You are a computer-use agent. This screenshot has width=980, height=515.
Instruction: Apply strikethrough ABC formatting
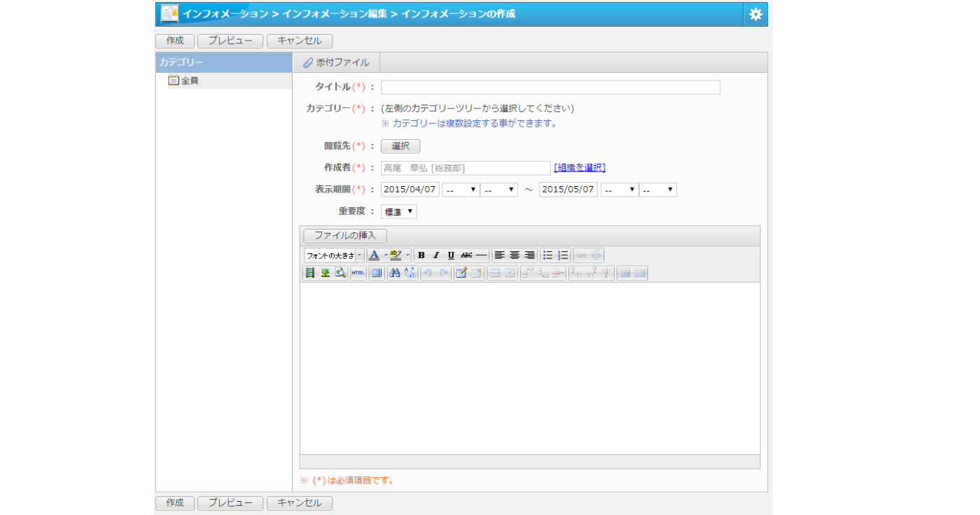click(466, 255)
